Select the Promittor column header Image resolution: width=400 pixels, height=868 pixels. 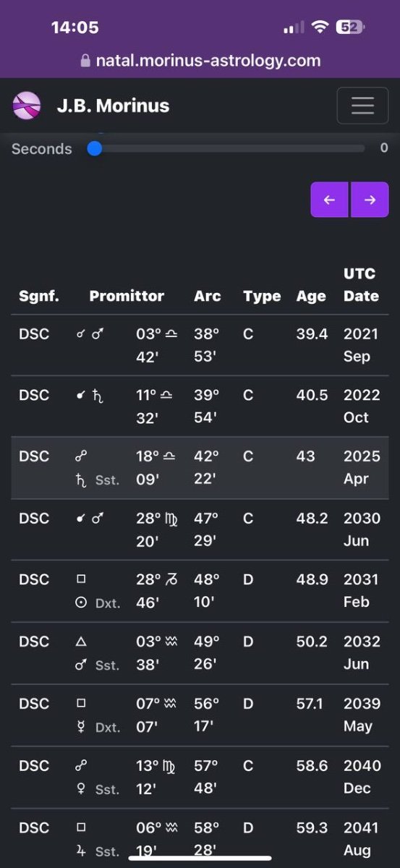coord(127,296)
